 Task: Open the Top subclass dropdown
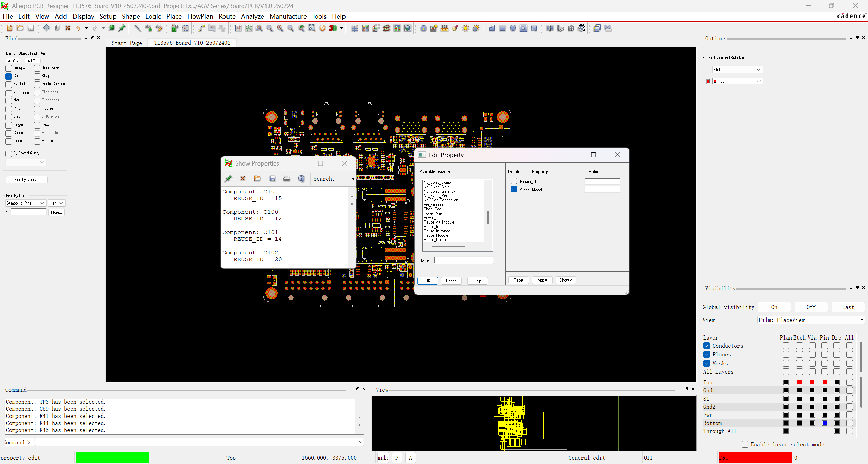click(x=737, y=81)
